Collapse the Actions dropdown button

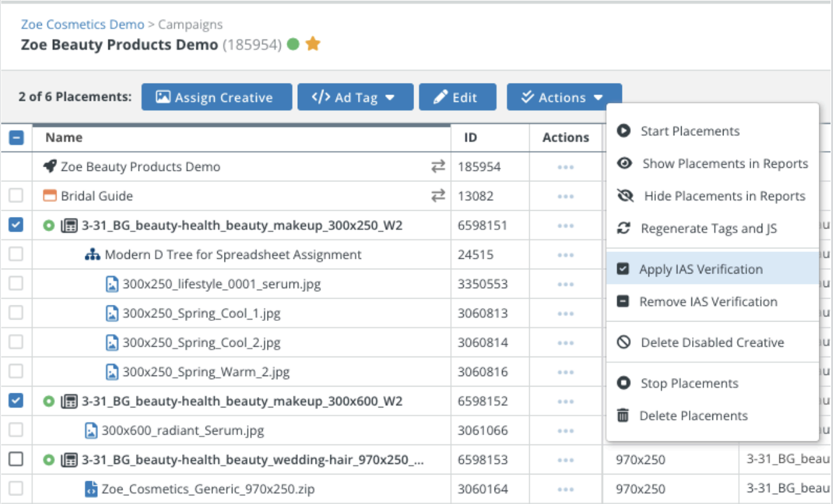[x=564, y=97]
